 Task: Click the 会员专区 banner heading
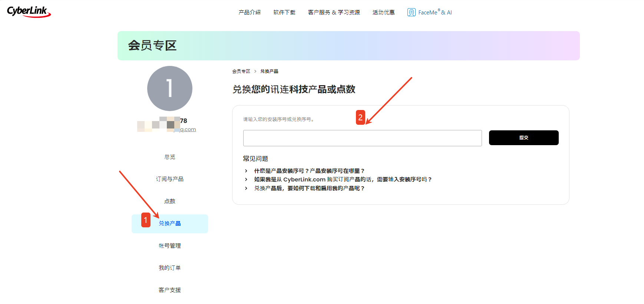tap(152, 46)
